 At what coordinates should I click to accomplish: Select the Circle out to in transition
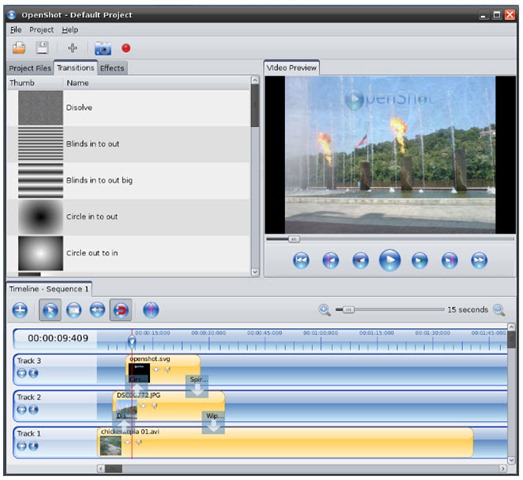(x=128, y=253)
